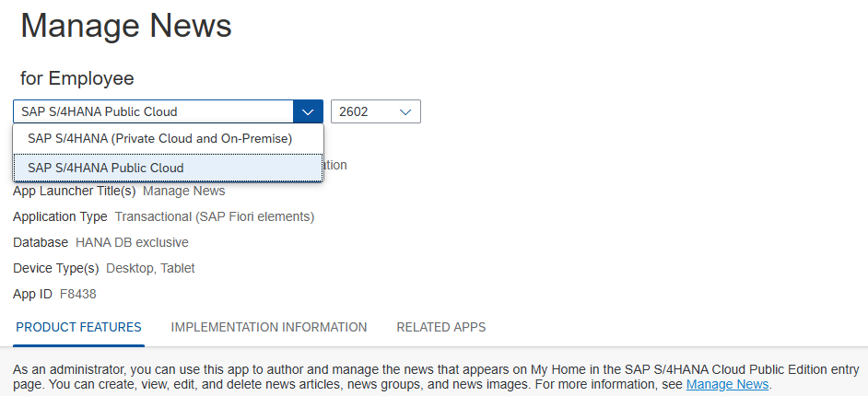Open the 2602 version dropdown chevron
868x396 pixels.
[x=405, y=111]
